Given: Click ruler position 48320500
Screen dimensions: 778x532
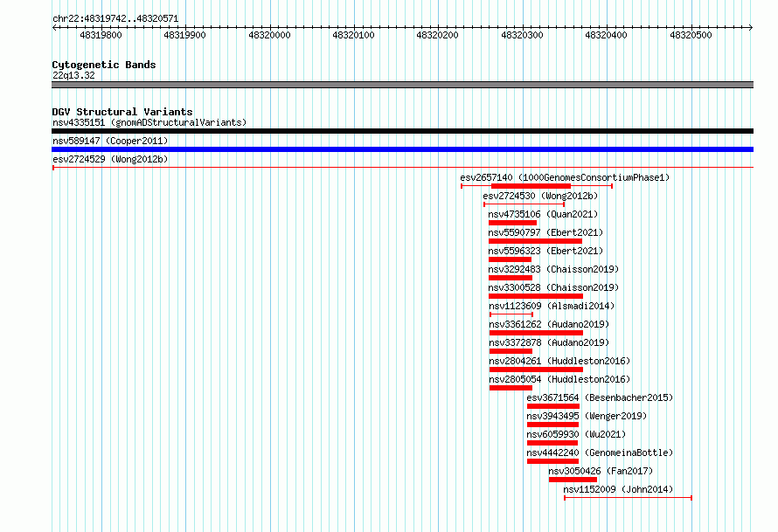Looking at the screenshot, I should tap(691, 35).
